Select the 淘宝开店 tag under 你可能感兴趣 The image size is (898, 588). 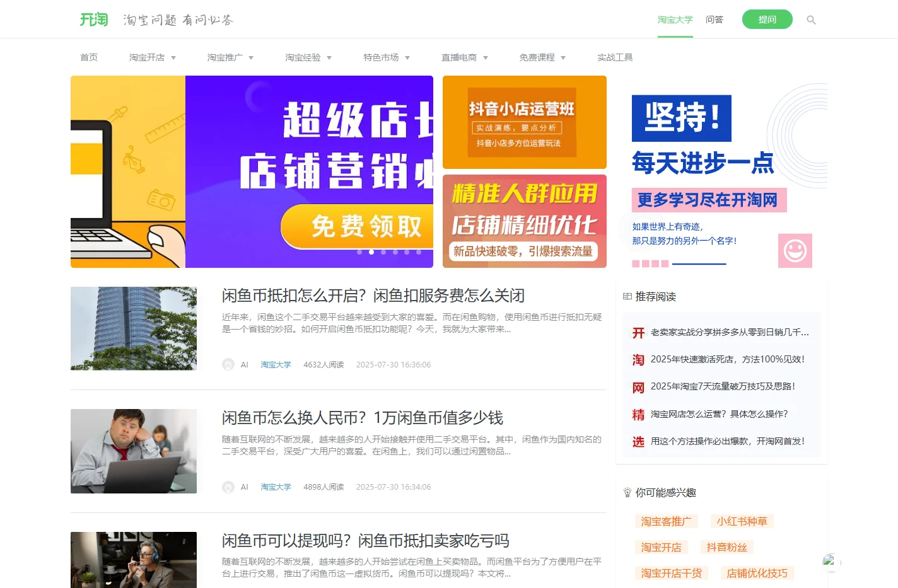(661, 547)
